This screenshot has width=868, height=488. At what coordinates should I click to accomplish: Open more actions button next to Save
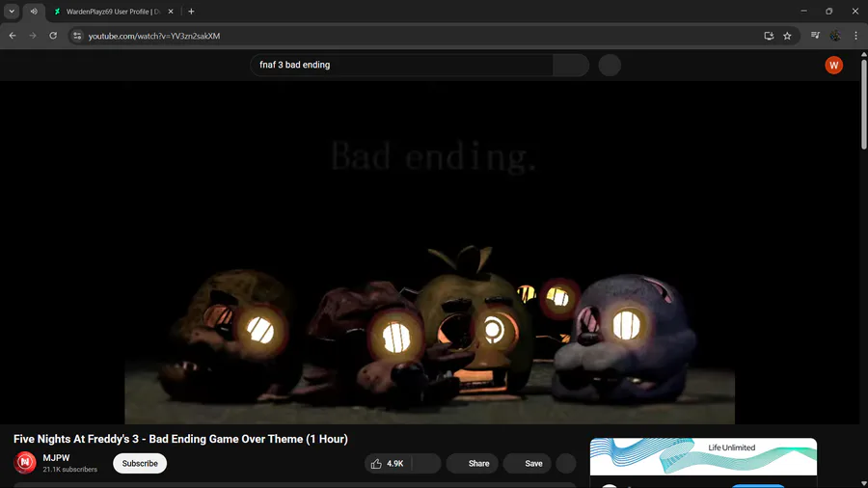click(566, 464)
